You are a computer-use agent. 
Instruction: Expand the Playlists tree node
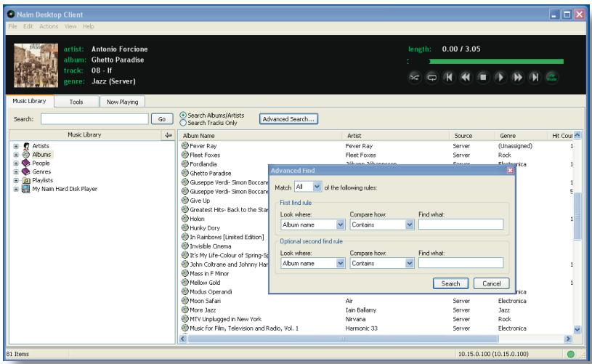tap(16, 180)
